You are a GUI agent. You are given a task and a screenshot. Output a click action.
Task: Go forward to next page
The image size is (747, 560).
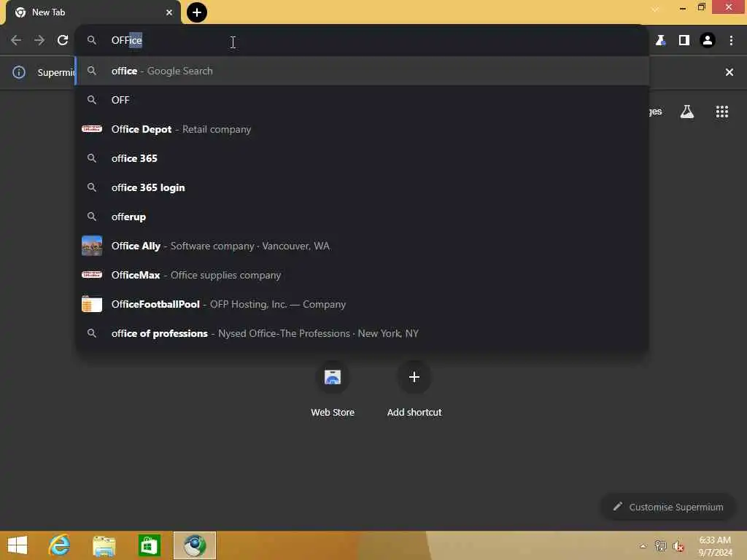[39, 41]
